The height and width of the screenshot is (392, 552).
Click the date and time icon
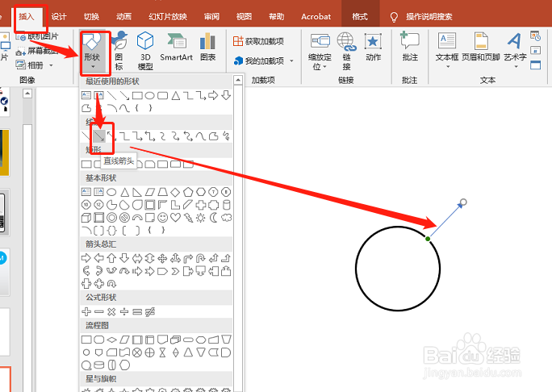[535, 35]
